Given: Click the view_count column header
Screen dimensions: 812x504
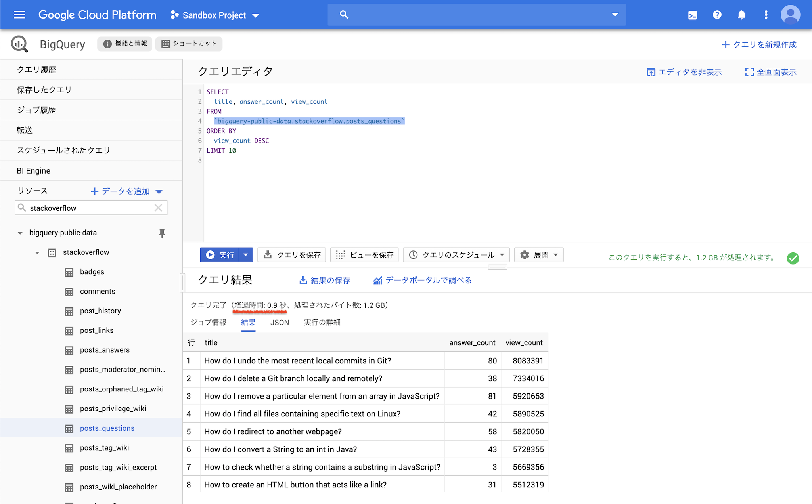Looking at the screenshot, I should [x=524, y=343].
